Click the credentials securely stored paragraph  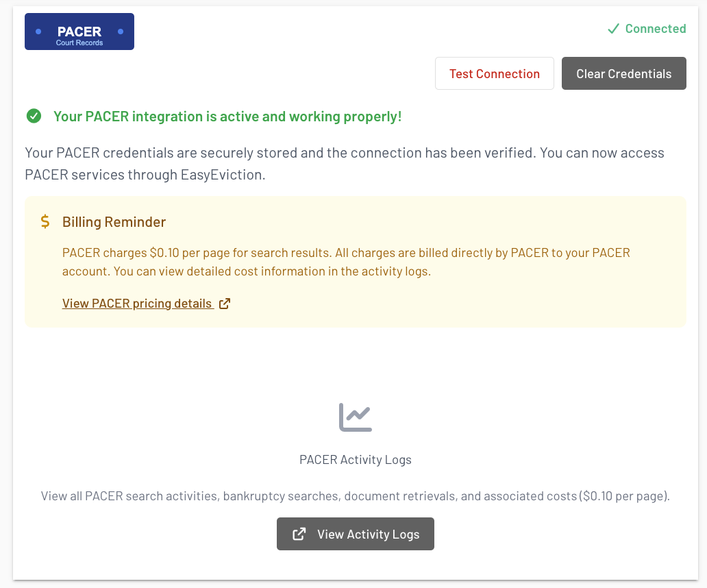click(344, 164)
